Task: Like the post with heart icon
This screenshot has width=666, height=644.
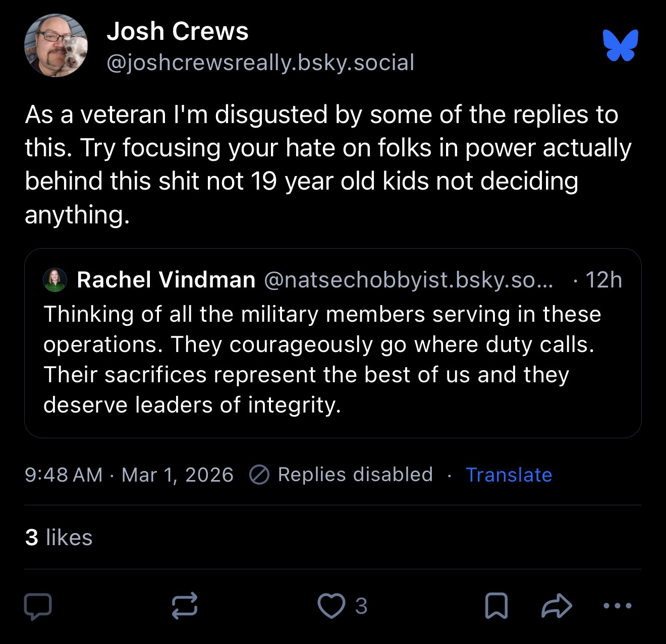Action: click(x=330, y=606)
